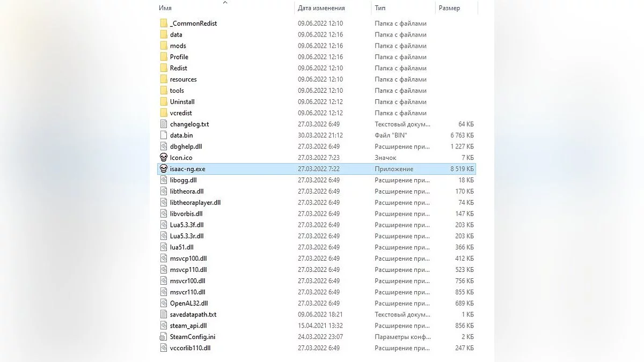
Task: Select the resources folder icon
Action: 164,79
